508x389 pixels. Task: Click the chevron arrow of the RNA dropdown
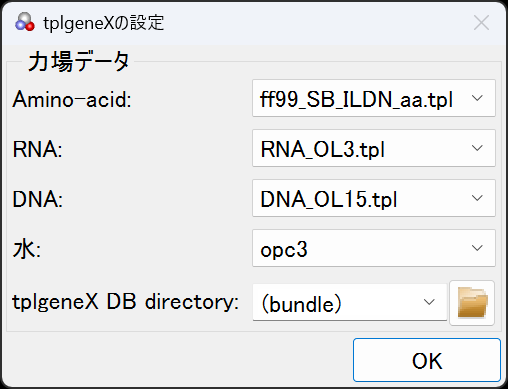pos(477,148)
